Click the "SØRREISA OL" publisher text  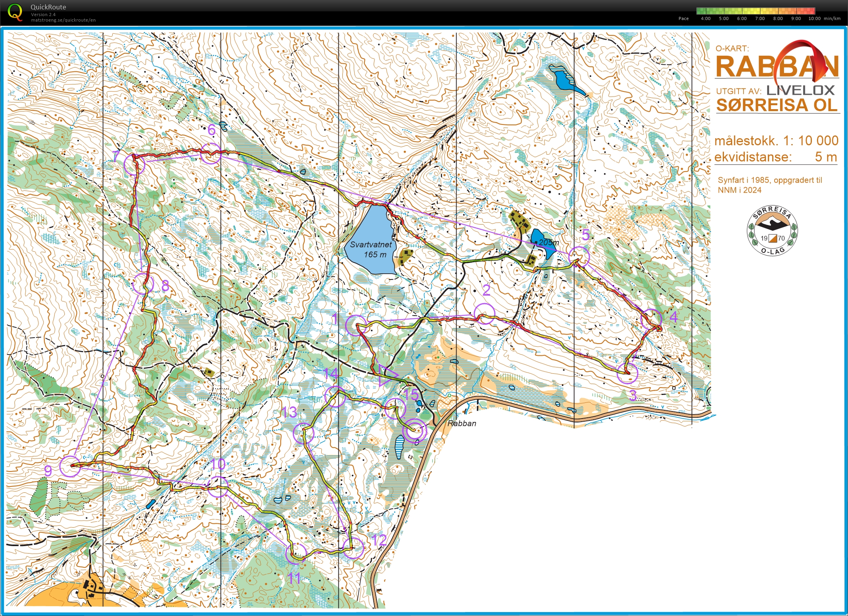tap(777, 105)
